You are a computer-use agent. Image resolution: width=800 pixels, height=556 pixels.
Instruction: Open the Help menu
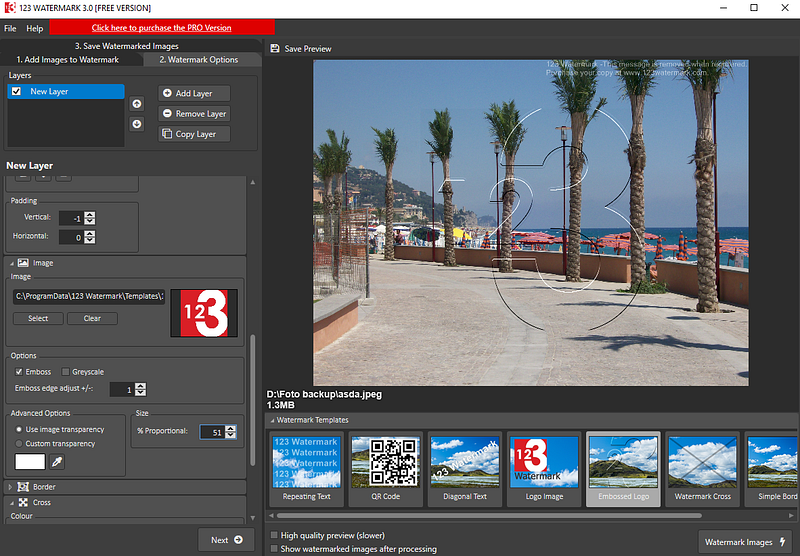(35, 29)
